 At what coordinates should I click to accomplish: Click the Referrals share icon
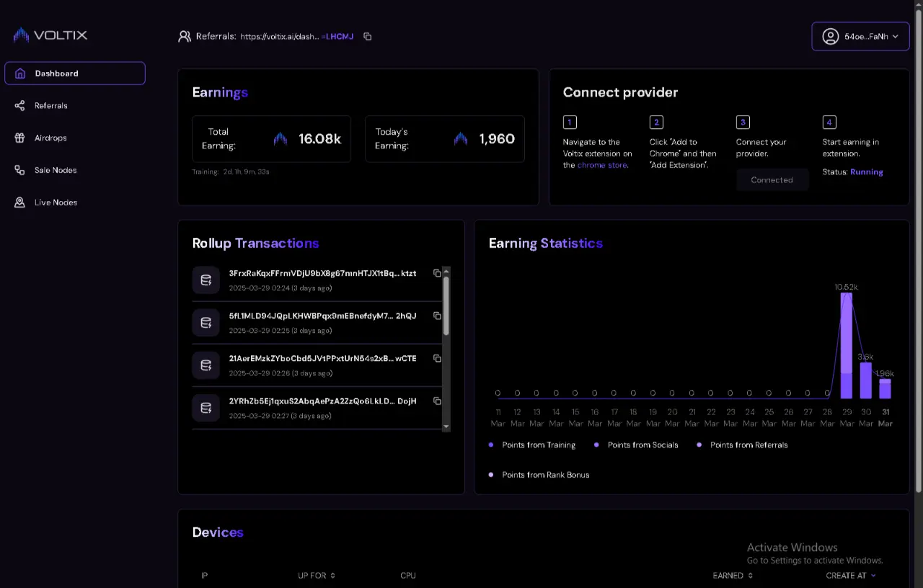click(x=20, y=106)
